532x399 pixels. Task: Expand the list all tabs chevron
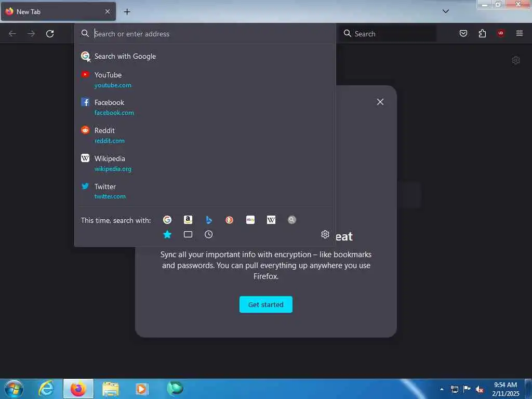click(446, 11)
